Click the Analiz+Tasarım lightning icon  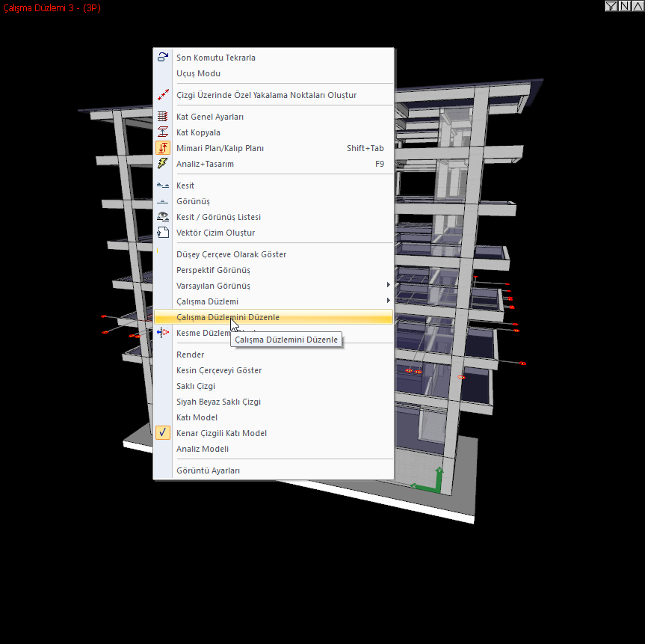click(163, 164)
